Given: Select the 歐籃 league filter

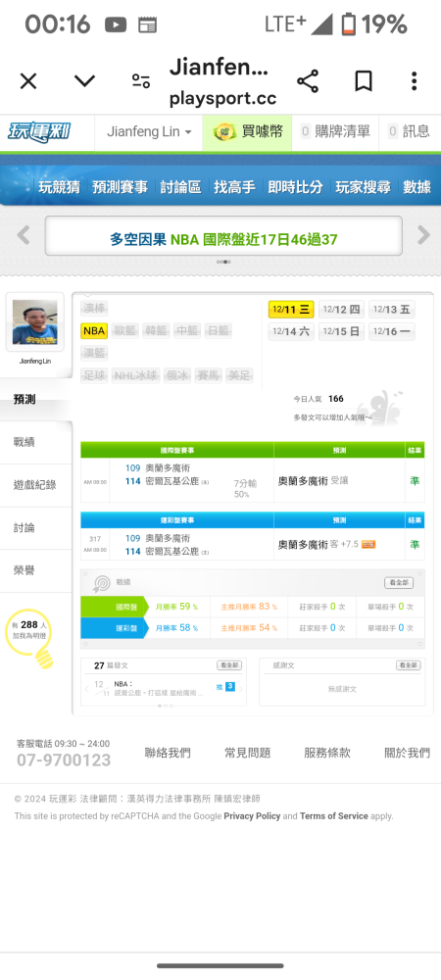Looking at the screenshot, I should click(x=124, y=330).
